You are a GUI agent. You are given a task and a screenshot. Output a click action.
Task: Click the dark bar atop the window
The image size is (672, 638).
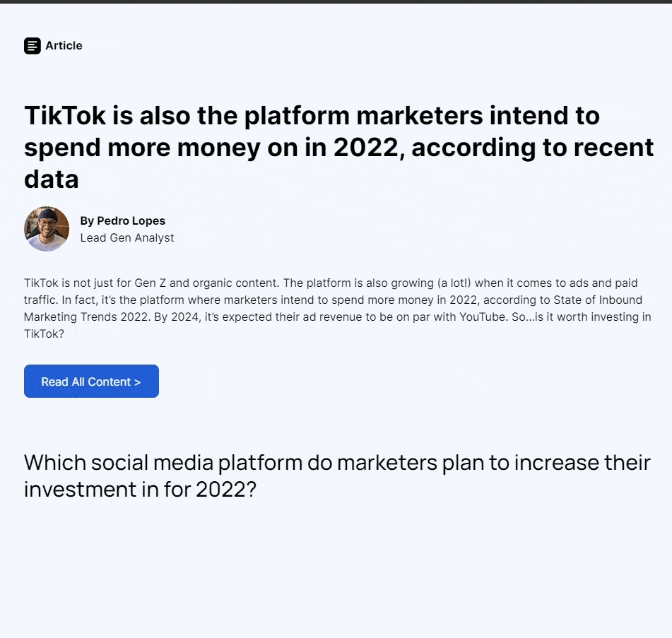336,1
